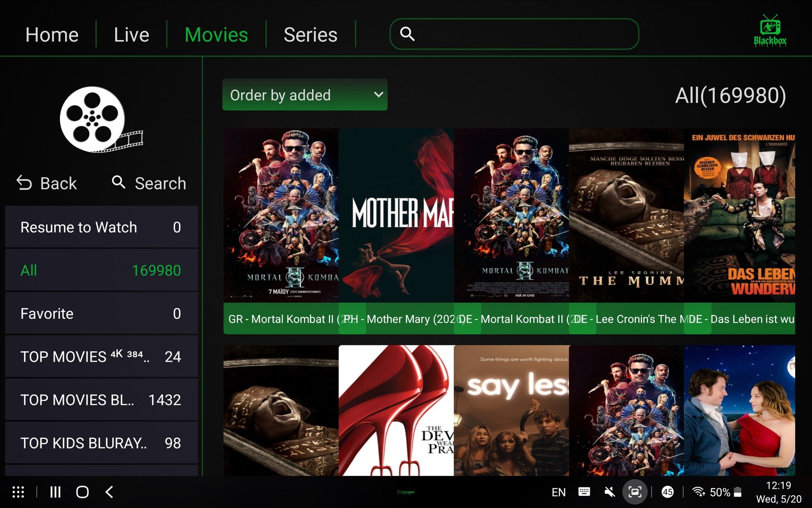Select TOP MOVIES BL.. category with 1432
812x508 pixels.
coord(101,400)
